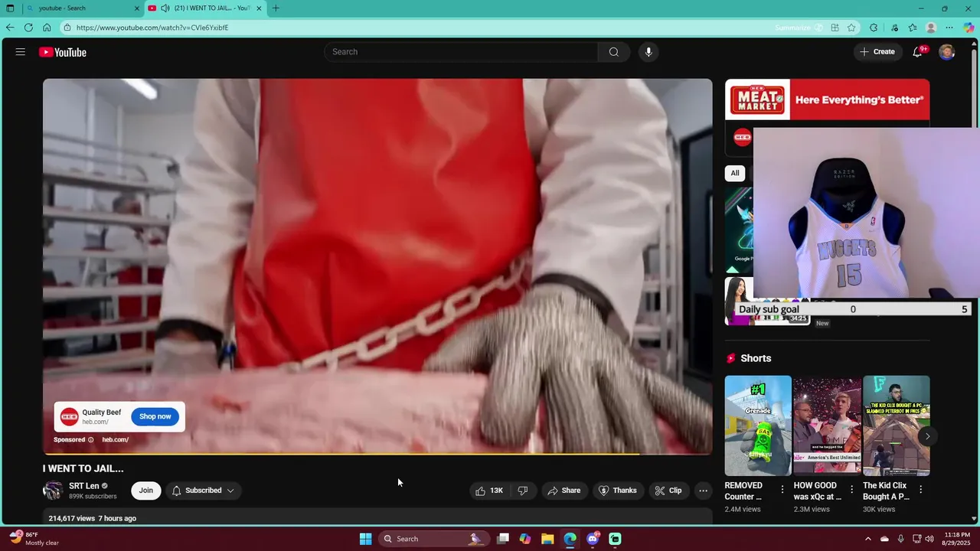Create a Clip of the video
This screenshot has width=980, height=551.
click(668, 491)
